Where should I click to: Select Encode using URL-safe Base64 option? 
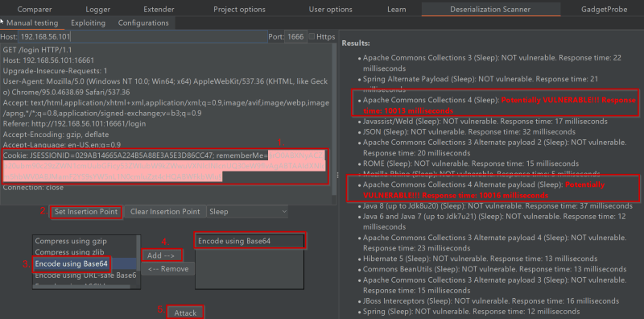pos(85,275)
